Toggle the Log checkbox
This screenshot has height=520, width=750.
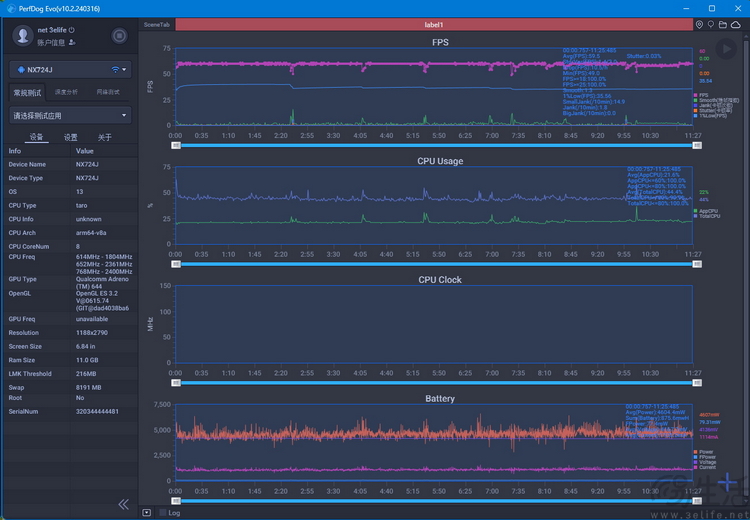point(163,513)
